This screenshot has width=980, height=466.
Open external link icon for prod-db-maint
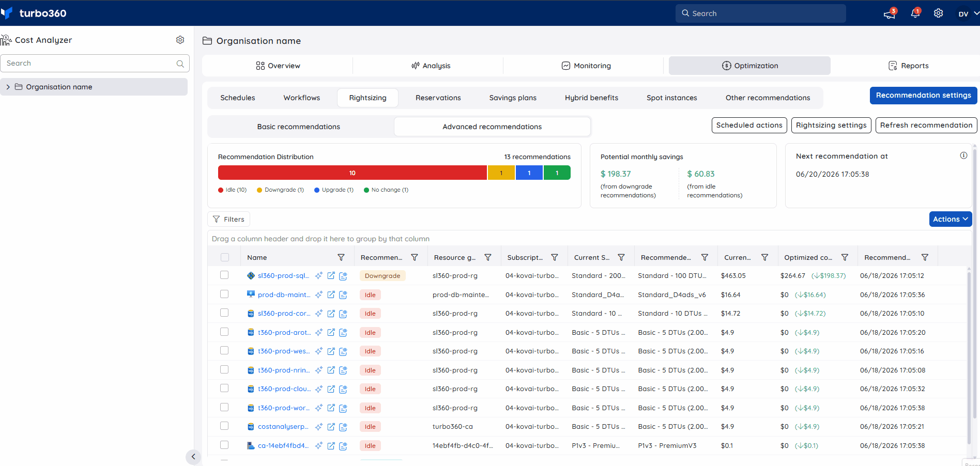click(x=331, y=295)
